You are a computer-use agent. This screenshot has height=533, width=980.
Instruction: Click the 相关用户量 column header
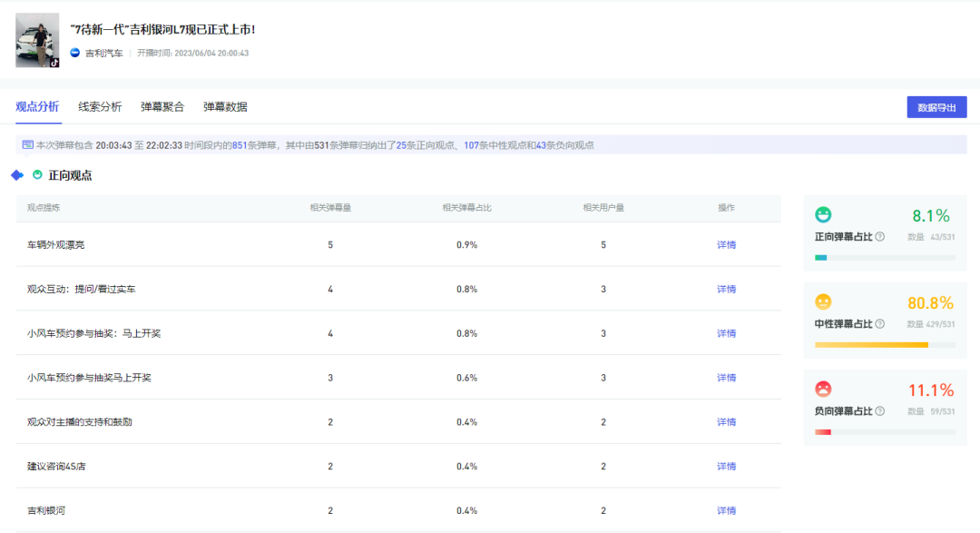(x=603, y=208)
